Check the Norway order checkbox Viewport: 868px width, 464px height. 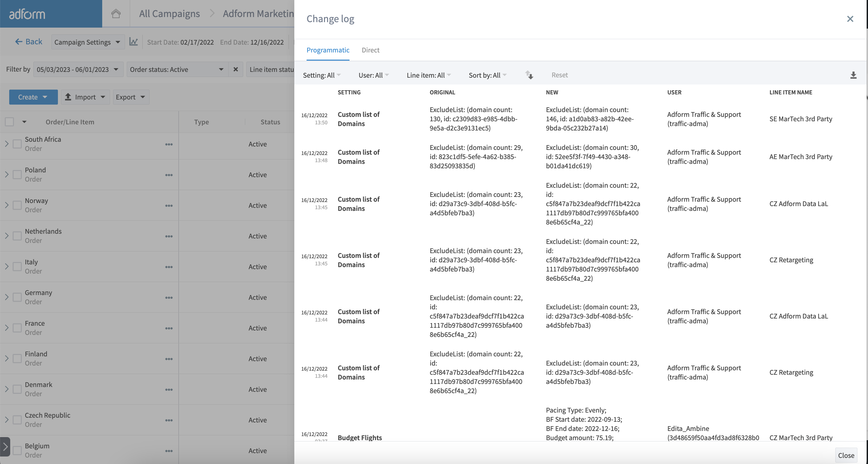click(x=17, y=205)
